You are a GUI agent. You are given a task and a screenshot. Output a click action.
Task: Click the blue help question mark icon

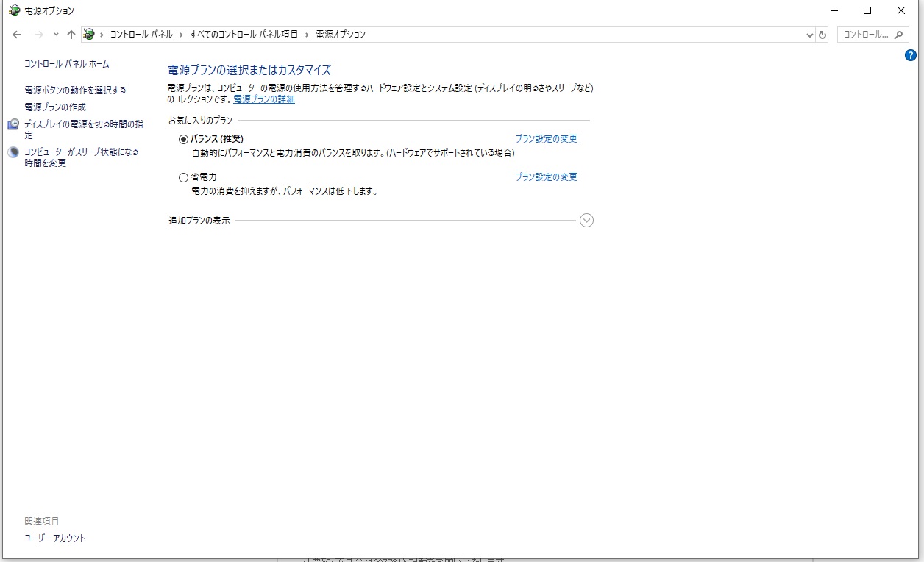pyautogui.click(x=910, y=55)
